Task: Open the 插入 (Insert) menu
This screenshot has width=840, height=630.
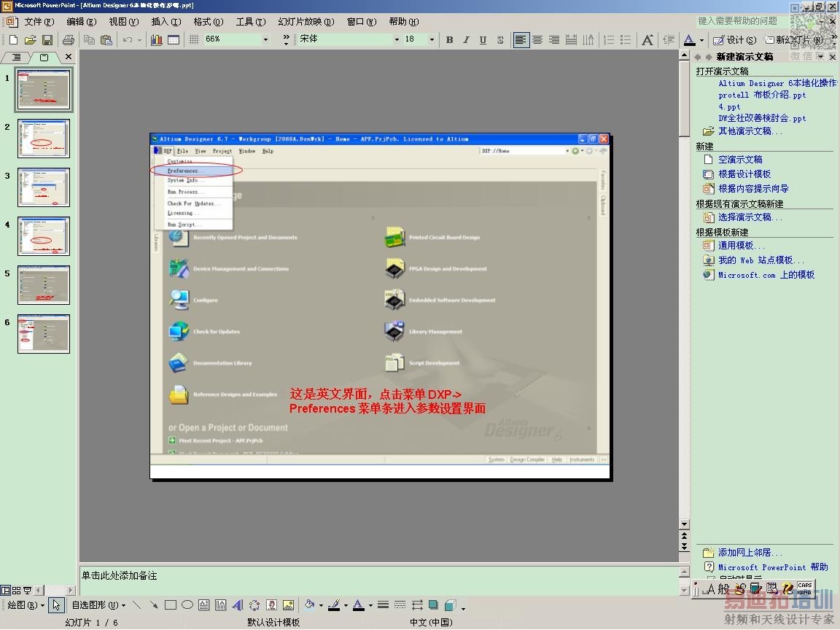Action: tap(166, 22)
